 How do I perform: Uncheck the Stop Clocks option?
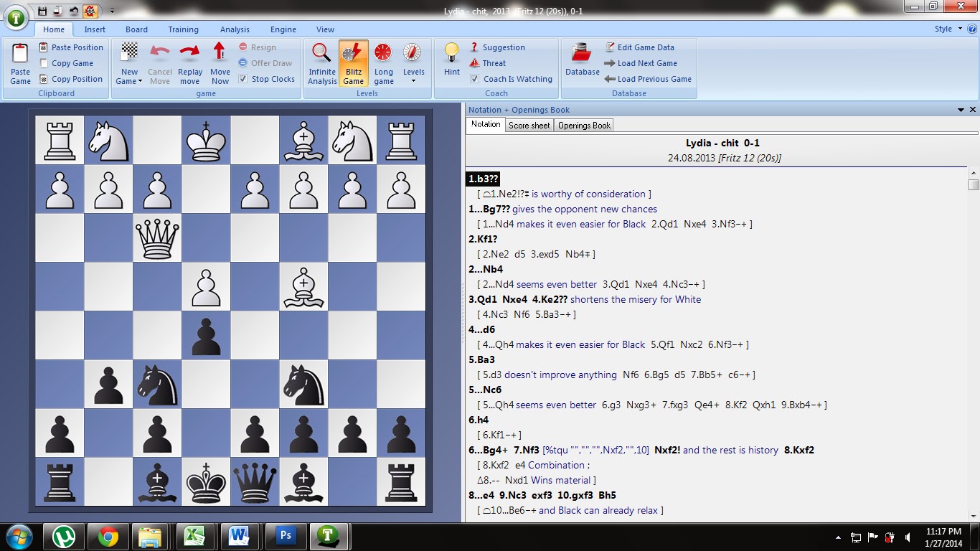(242, 79)
